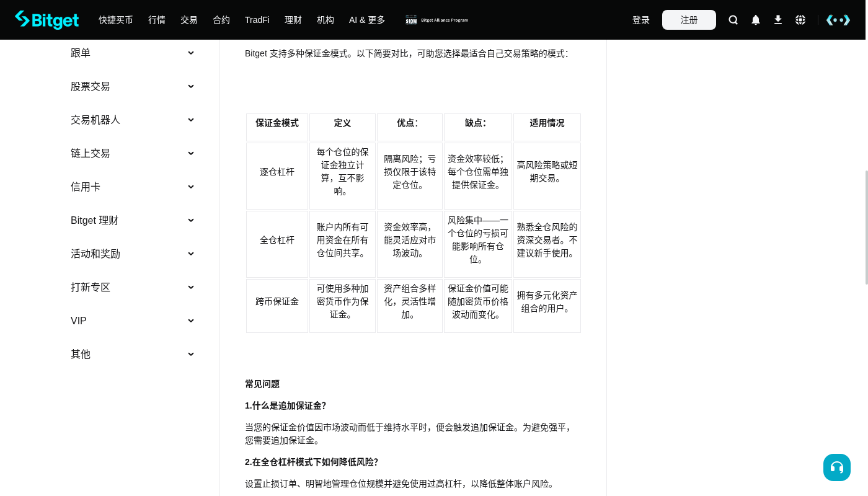868x496 pixels.
Task: Expand the Bitget 理财 sidebar section
Action: [133, 221]
